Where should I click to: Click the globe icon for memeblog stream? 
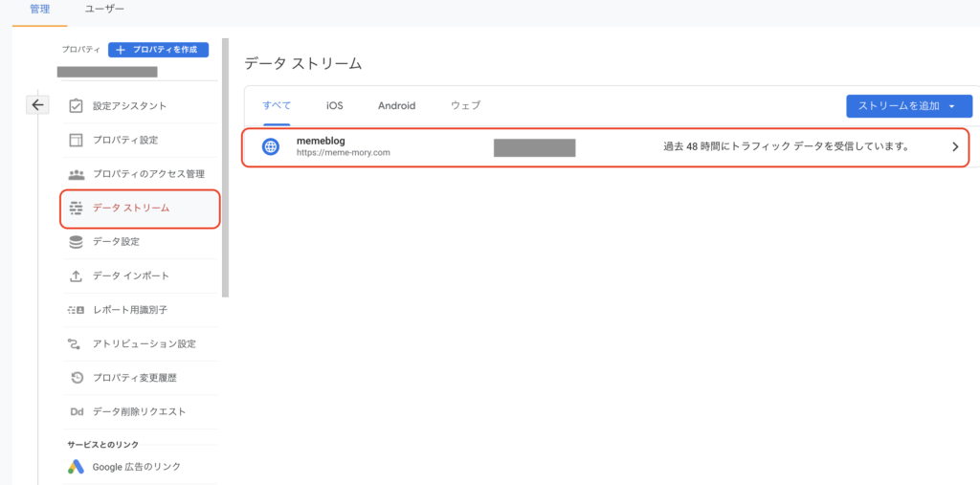pyautogui.click(x=271, y=146)
